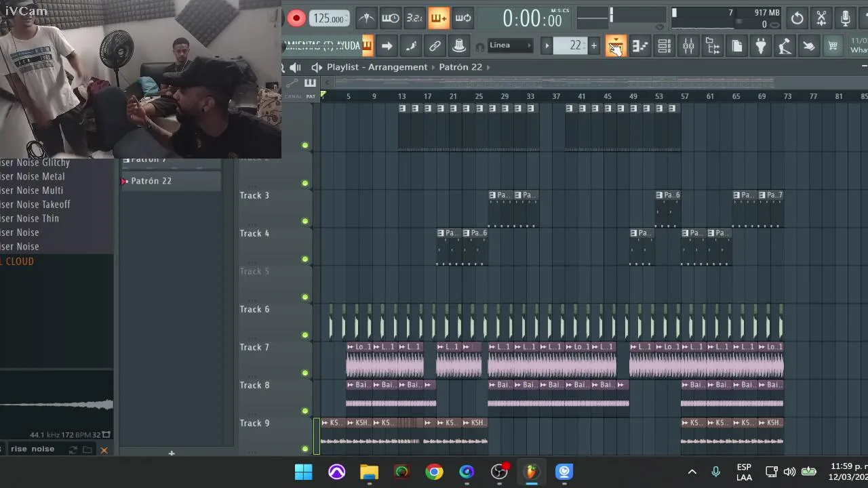Clear browser search with orange X
868x488 pixels.
coord(104,449)
